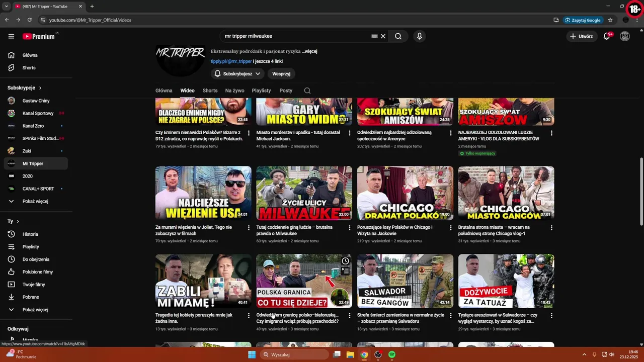Switch to the Główna channel tab
The image size is (644, 362).
point(164,90)
